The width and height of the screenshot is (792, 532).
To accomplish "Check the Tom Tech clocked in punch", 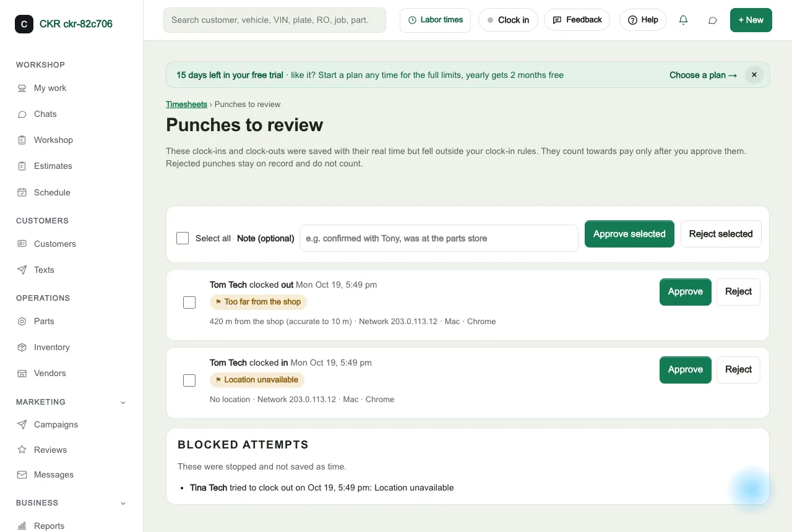I will point(189,380).
